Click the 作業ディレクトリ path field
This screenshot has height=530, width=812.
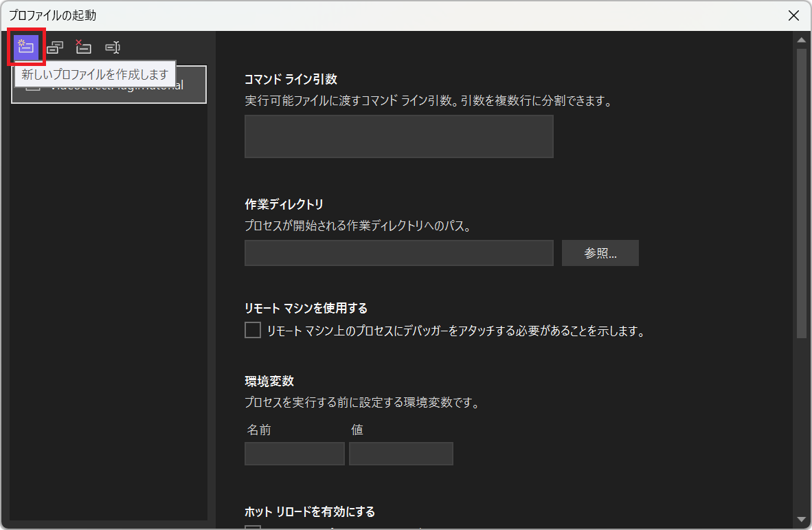398,253
